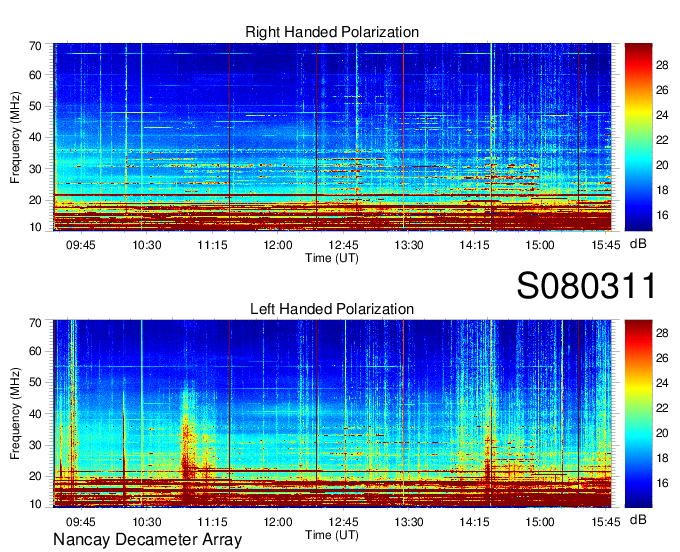
Task: Click "Time (UT)" label under Right Handed plot
Action: point(332,258)
